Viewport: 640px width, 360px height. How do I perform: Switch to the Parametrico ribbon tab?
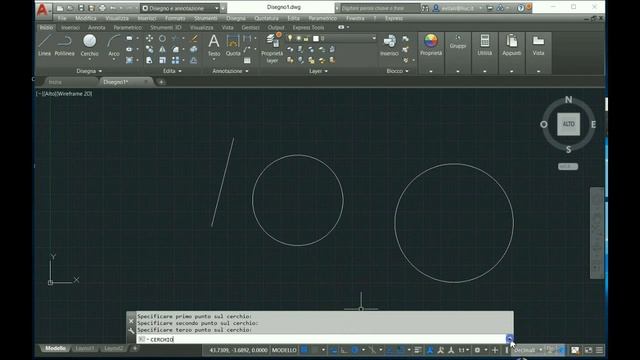128,27
